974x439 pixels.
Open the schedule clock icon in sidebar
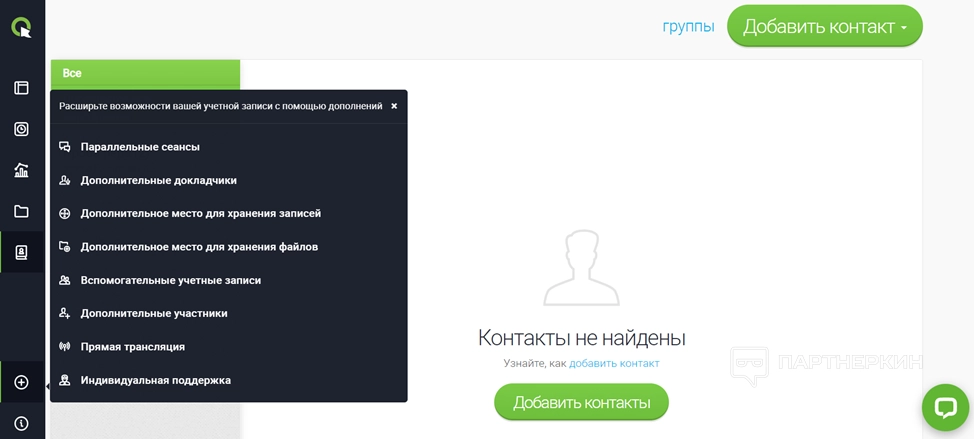(x=21, y=129)
